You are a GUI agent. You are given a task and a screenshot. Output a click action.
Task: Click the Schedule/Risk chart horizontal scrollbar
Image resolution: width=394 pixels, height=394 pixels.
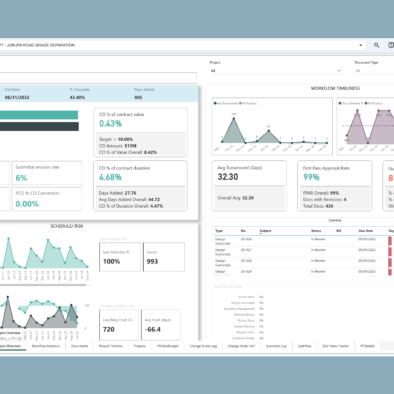[43, 285]
